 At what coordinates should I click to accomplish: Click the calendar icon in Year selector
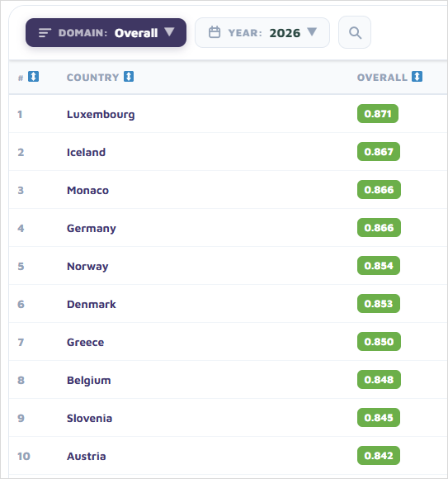[215, 32]
